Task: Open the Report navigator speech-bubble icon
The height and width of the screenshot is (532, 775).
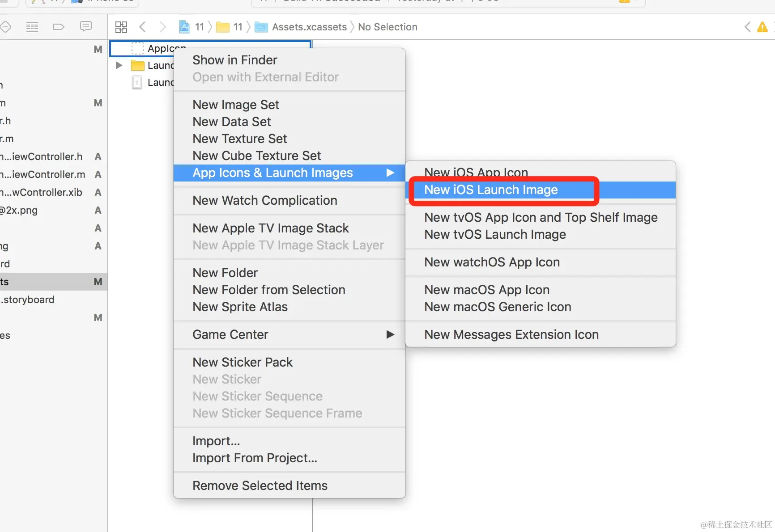Action: click(85, 26)
